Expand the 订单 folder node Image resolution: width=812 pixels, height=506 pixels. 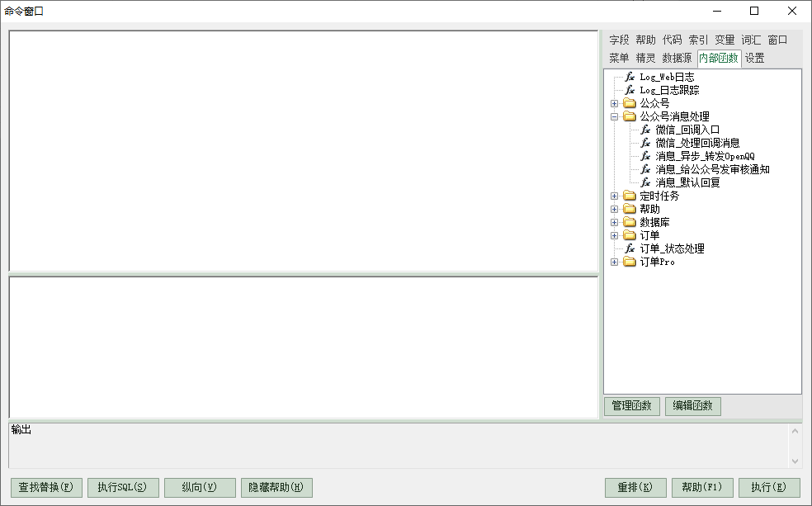point(614,235)
